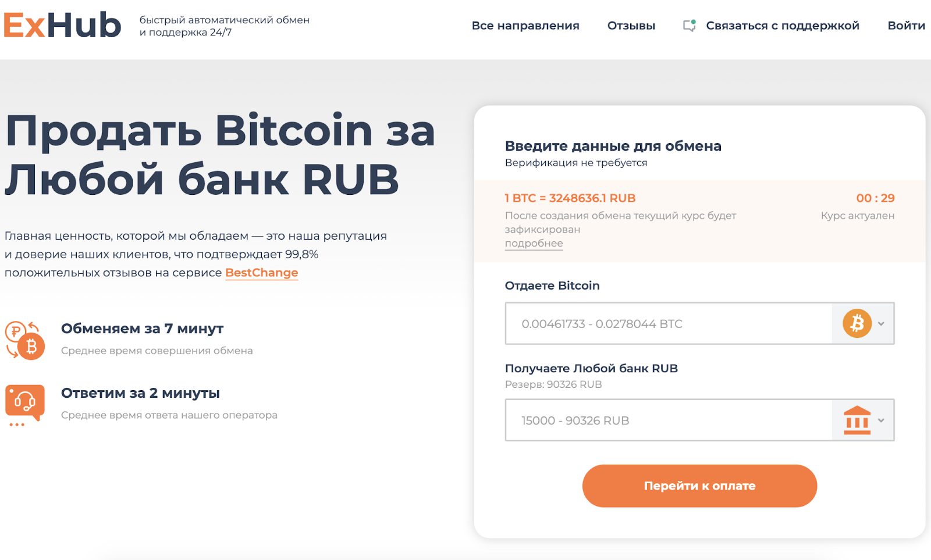This screenshot has height=560, width=931.
Task: Click the Войти login link
Action: coord(906,26)
